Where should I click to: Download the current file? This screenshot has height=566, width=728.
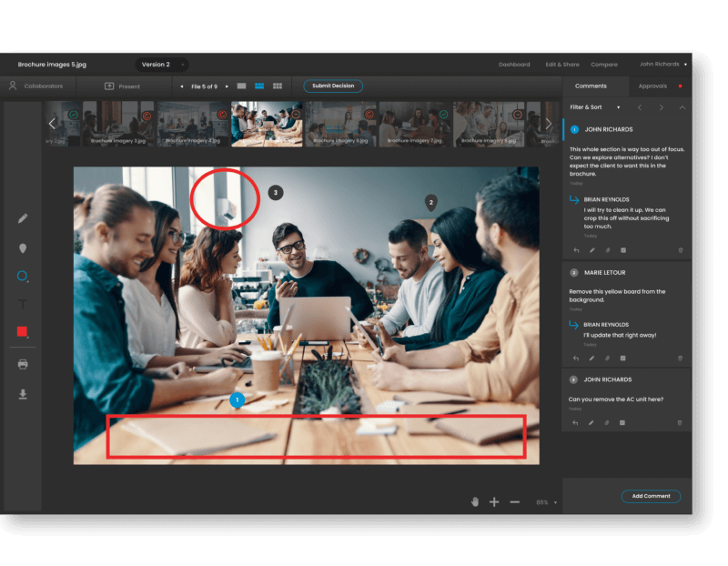(23, 394)
